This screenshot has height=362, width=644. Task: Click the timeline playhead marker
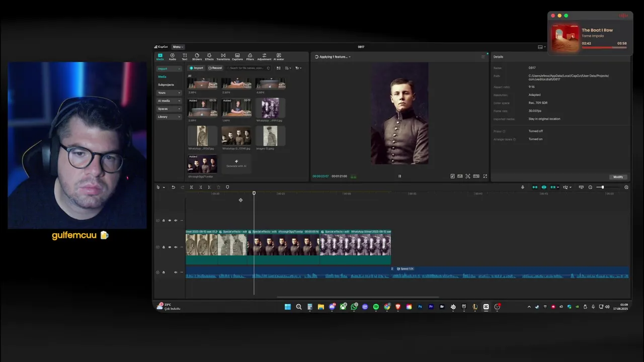point(254,193)
